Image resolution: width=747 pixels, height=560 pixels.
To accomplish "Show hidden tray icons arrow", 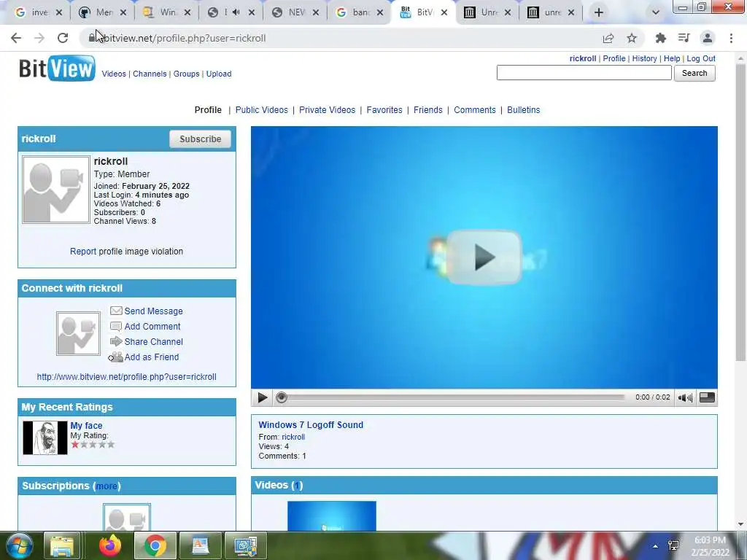I will click(656, 546).
